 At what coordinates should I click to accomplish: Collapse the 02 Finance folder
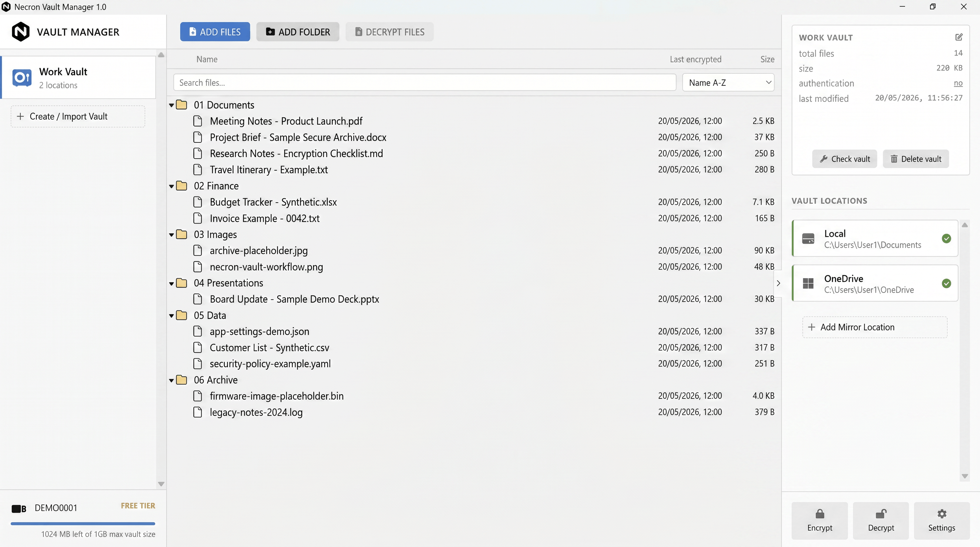click(x=172, y=186)
